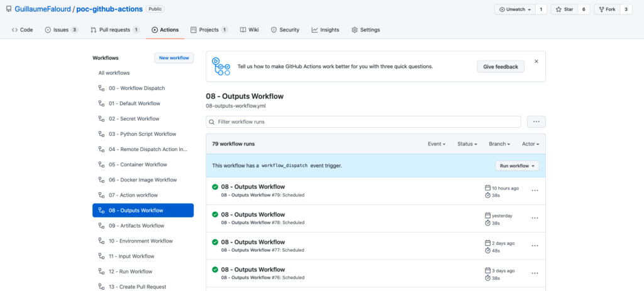
Task: Click workflow icon beside 05 - Container Workflow
Action: pyautogui.click(x=101, y=164)
